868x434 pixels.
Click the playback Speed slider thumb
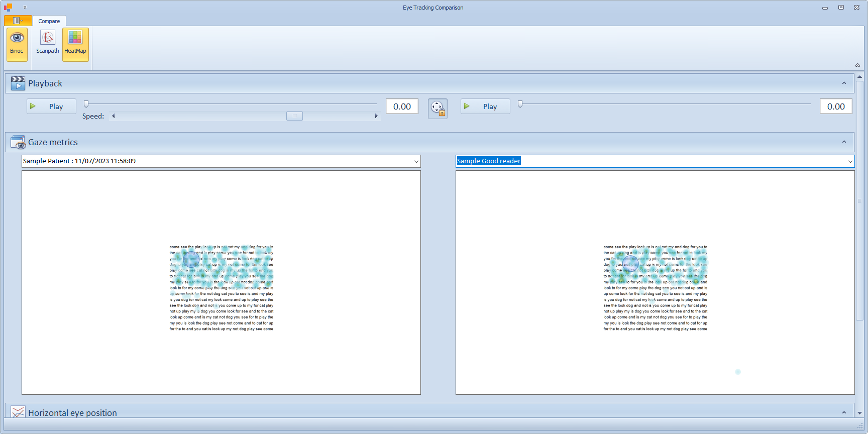click(294, 116)
